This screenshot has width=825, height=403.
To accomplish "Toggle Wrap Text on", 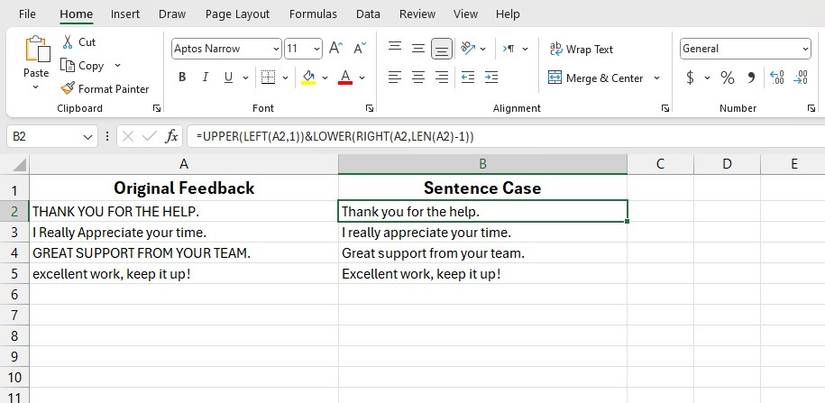I will 581,49.
